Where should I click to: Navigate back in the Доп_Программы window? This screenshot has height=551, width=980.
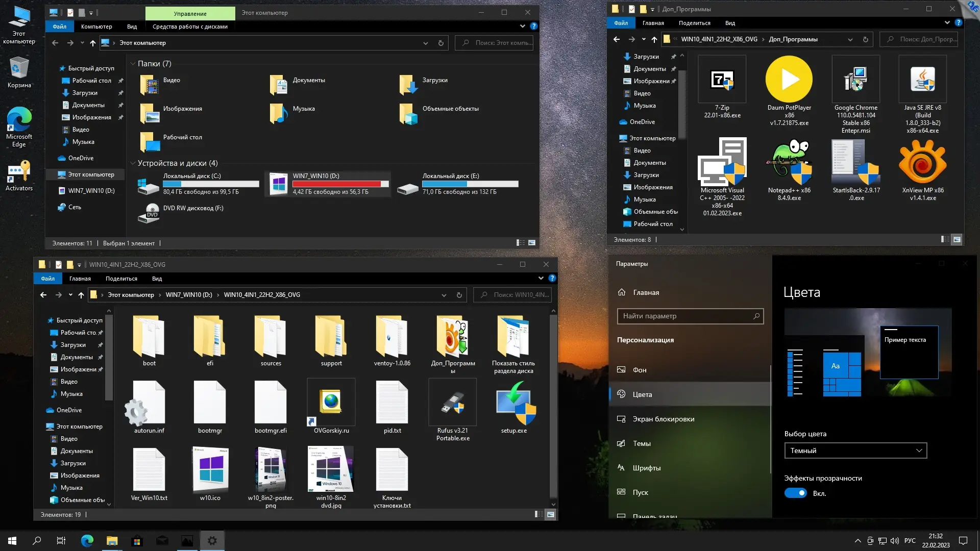click(617, 39)
